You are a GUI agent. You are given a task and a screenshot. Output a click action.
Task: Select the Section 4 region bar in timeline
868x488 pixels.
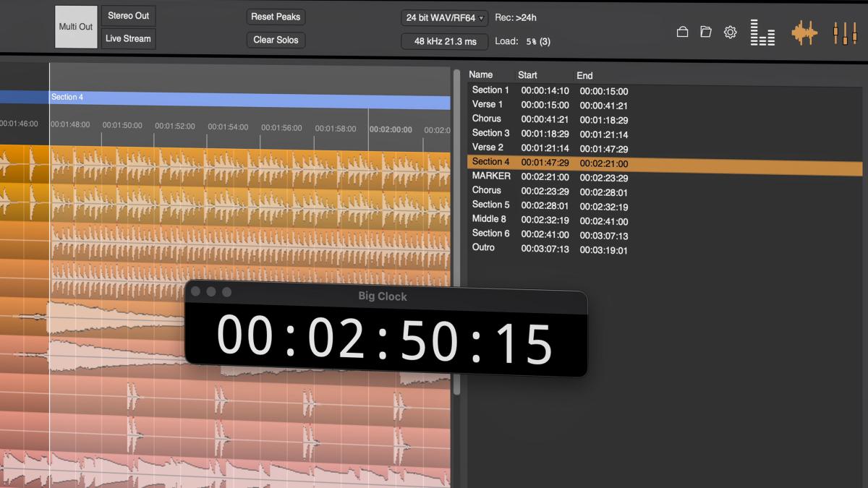246,98
